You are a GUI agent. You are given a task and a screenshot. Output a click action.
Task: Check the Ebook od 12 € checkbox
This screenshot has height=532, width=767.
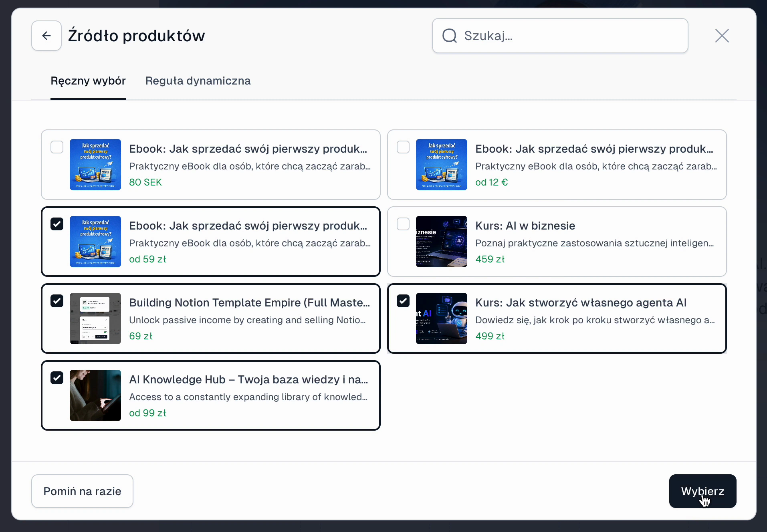[403, 147]
